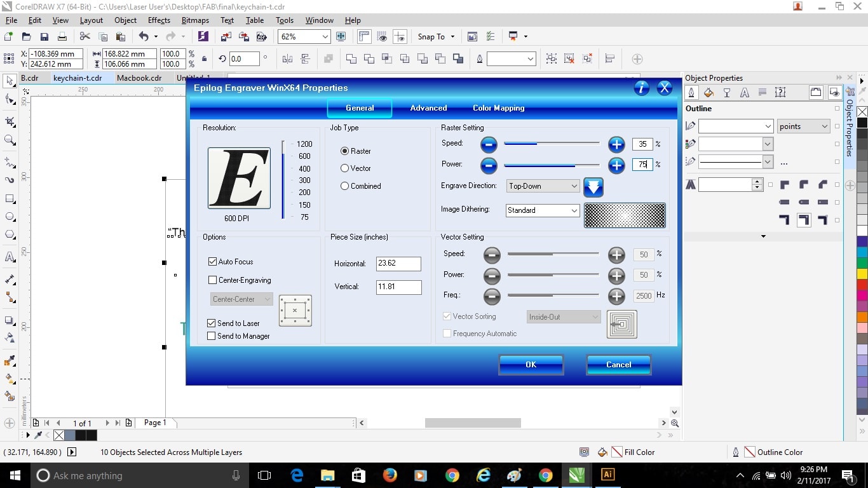Open the Engrave Direction Top-Down dropdown
Viewport: 868px width, 488px height.
pyautogui.click(x=543, y=186)
